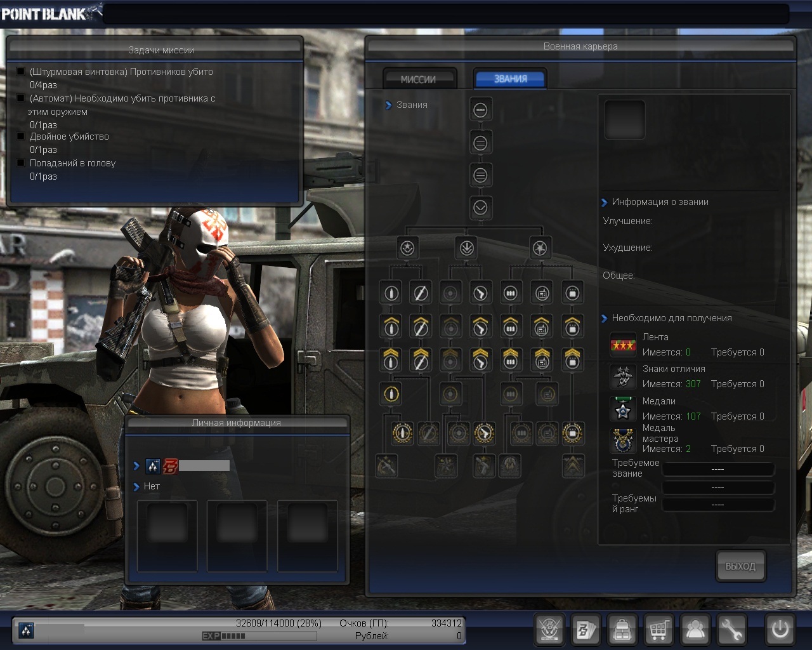Image resolution: width=812 pixels, height=650 pixels.
Task: Open the community people icon
Action: pyautogui.click(x=695, y=630)
